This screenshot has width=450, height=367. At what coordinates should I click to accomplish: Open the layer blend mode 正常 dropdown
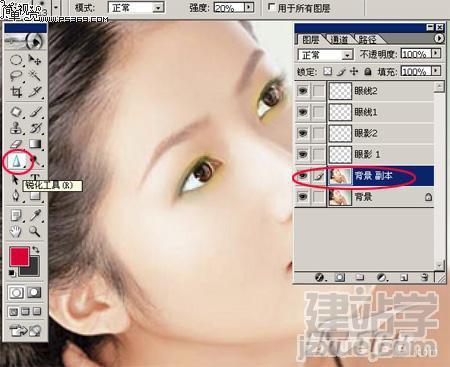pos(325,55)
